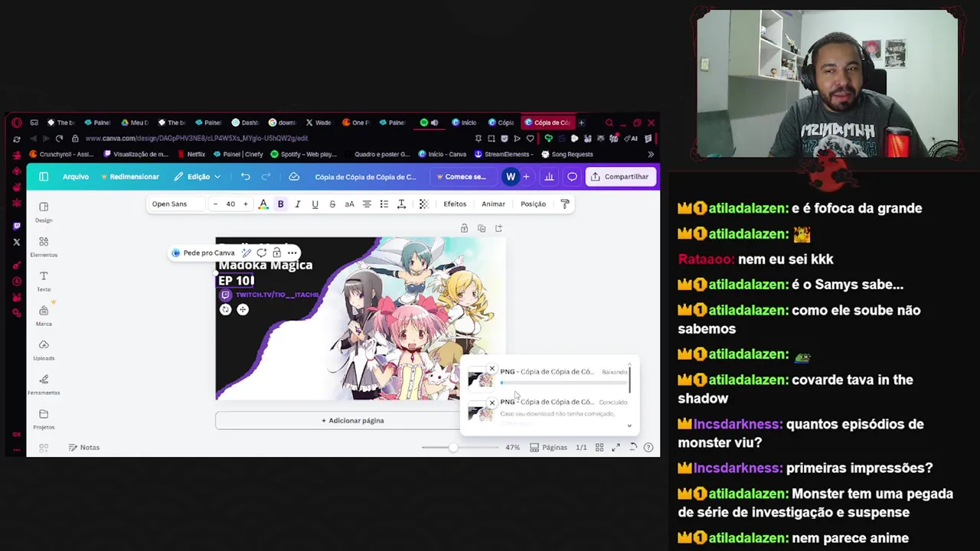Click the rotate handle below the text
The height and width of the screenshot is (551, 980).
click(225, 310)
